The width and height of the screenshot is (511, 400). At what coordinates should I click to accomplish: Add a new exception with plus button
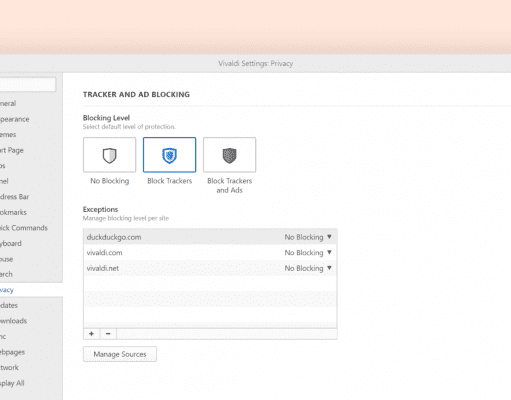[92, 334]
